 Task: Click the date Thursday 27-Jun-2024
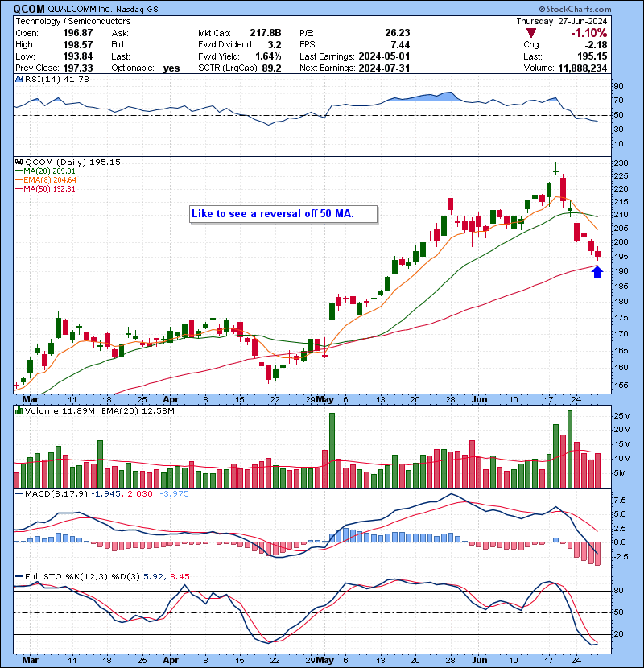(562, 21)
